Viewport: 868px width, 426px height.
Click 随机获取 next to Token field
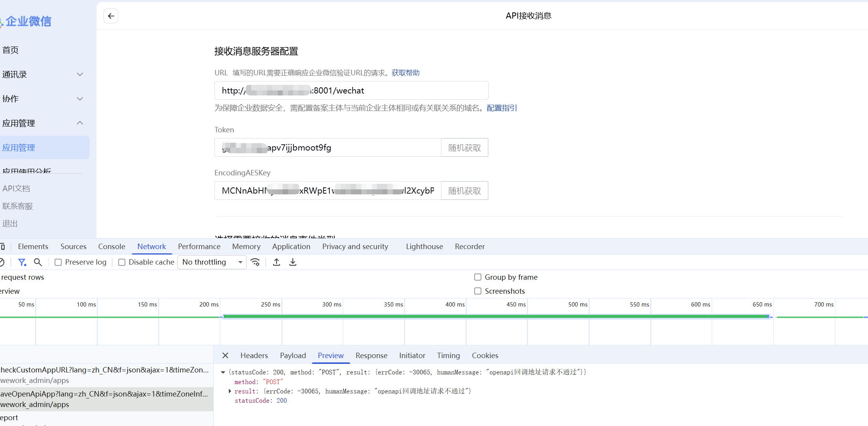tap(464, 148)
